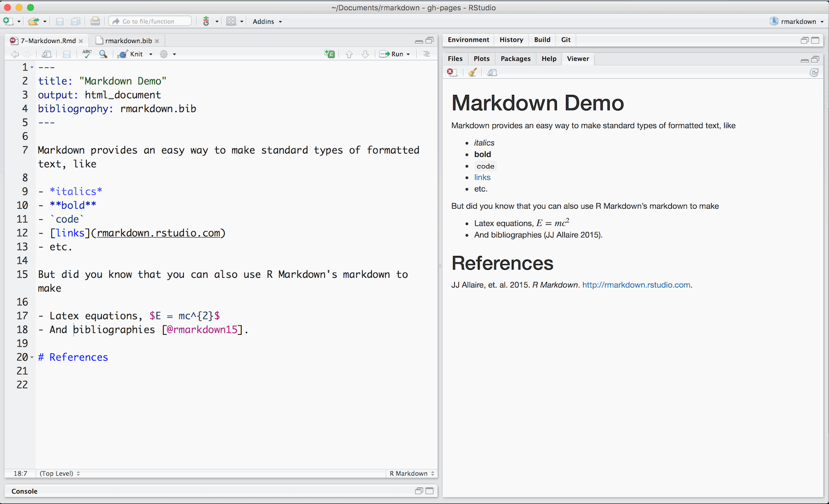Follow the rmarkdown.rstudio.com link in References

click(636, 284)
